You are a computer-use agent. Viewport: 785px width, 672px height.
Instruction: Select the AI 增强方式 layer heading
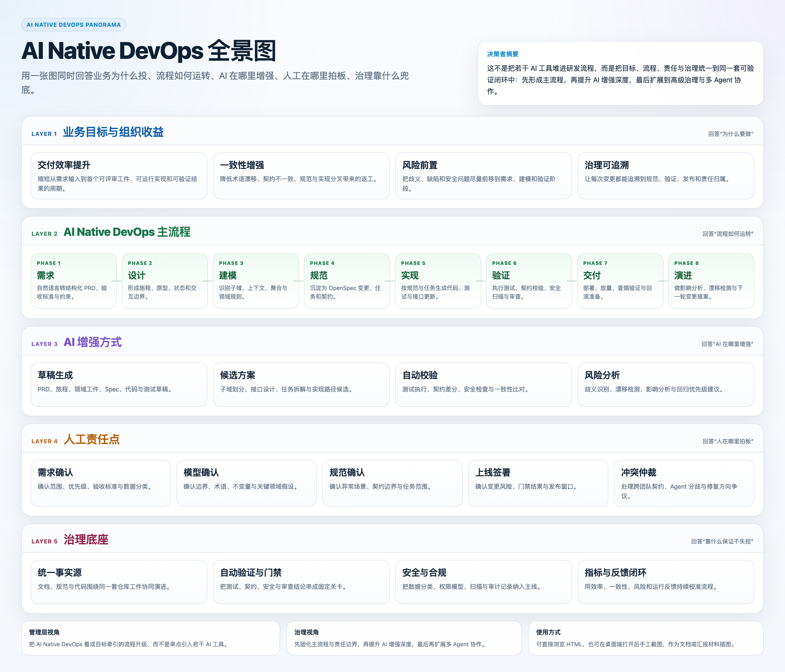[92, 342]
